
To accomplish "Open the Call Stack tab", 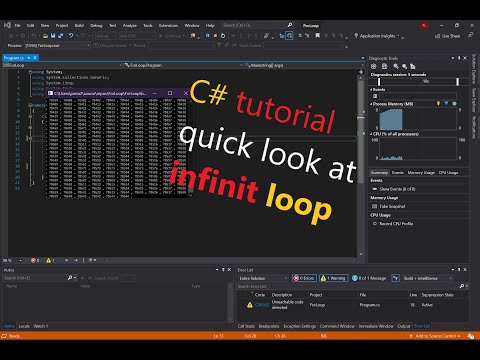I will pos(246,326).
